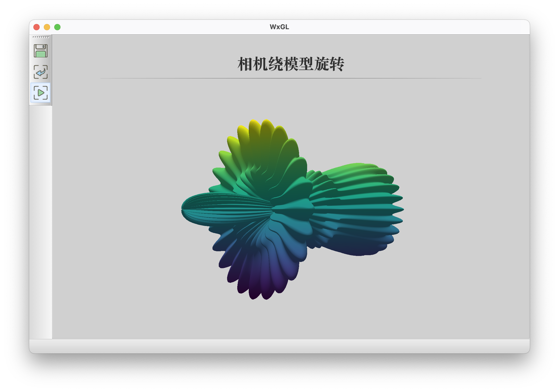Click the bottom status bar

(x=279, y=346)
